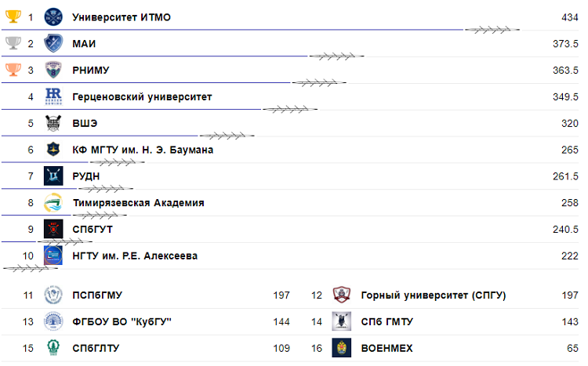Click the ВШЭ rowing logo
Image resolution: width=588 pixels, height=366 pixels.
point(53,123)
